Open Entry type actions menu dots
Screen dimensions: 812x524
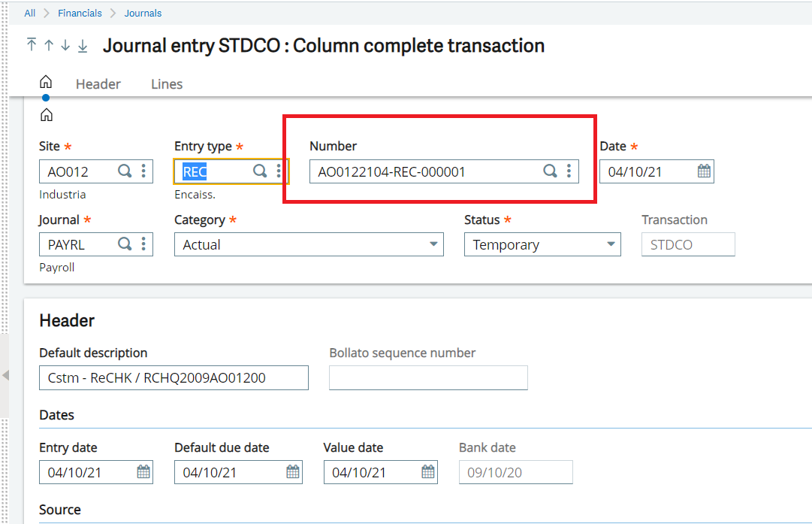pos(279,171)
